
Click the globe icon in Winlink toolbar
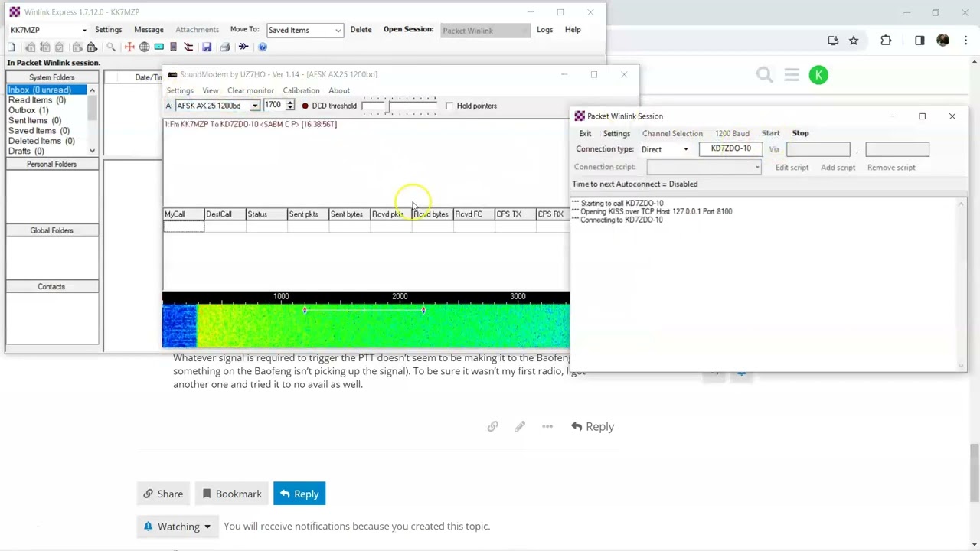(144, 47)
